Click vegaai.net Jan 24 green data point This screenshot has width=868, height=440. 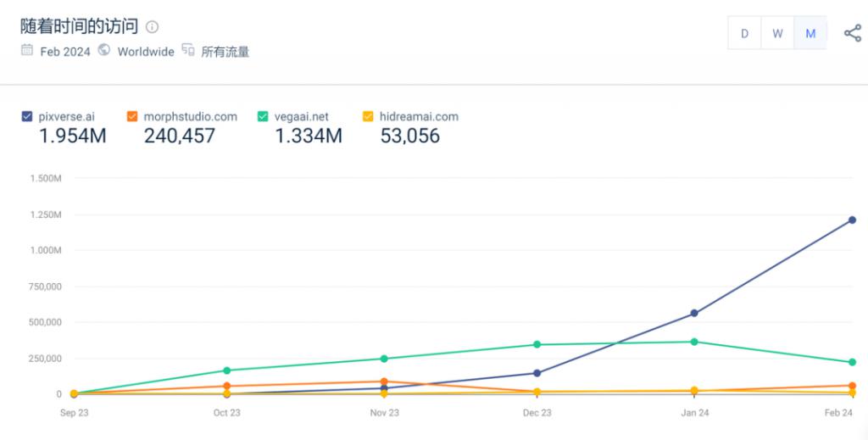click(x=694, y=342)
